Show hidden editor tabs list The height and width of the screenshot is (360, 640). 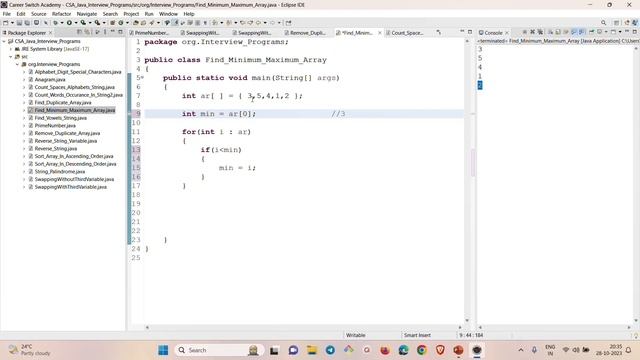point(438,32)
